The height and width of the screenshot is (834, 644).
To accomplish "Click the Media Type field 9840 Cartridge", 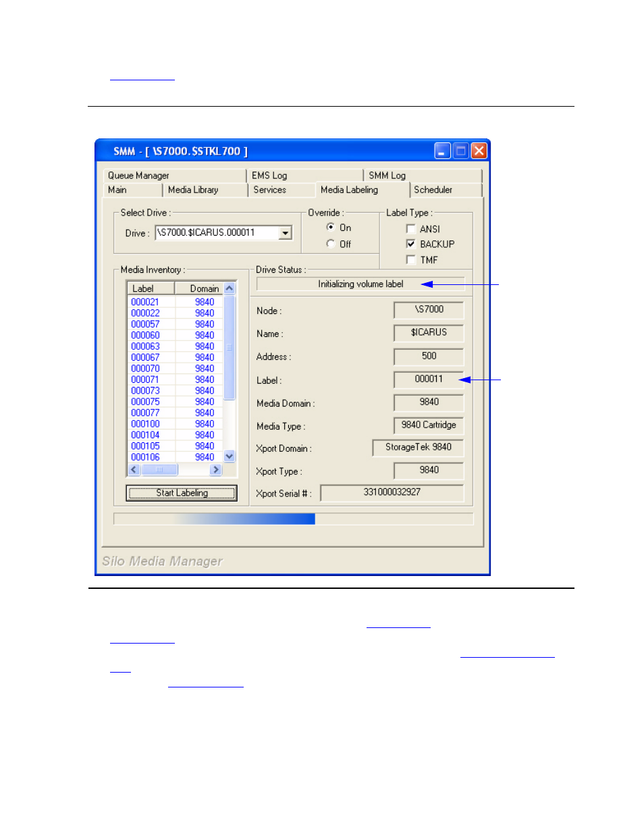I will 429,425.
